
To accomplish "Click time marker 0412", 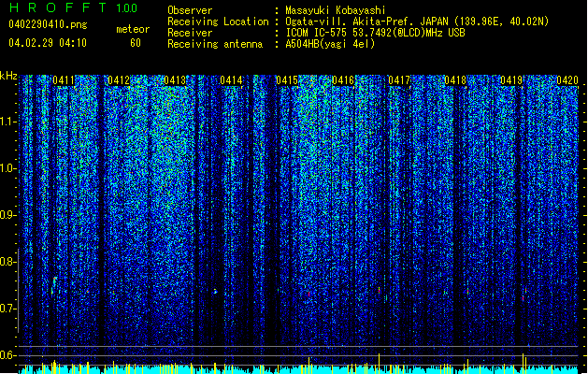I will pyautogui.click(x=119, y=80).
